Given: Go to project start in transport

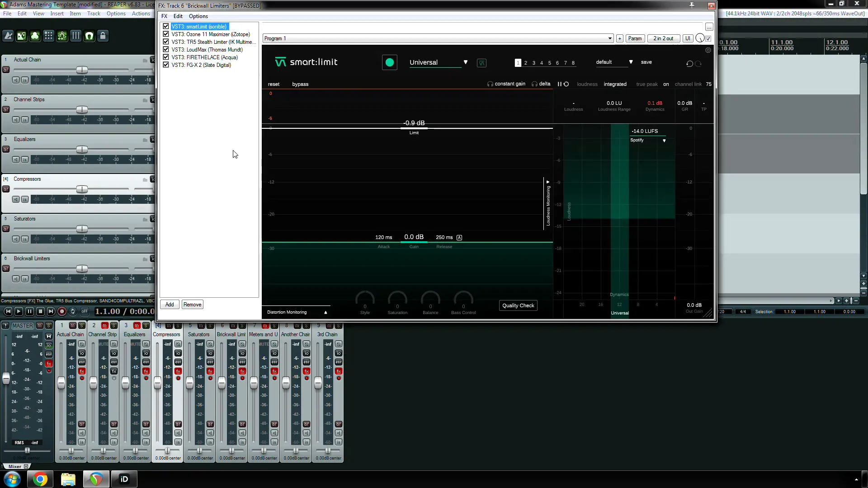Looking at the screenshot, I should point(8,311).
